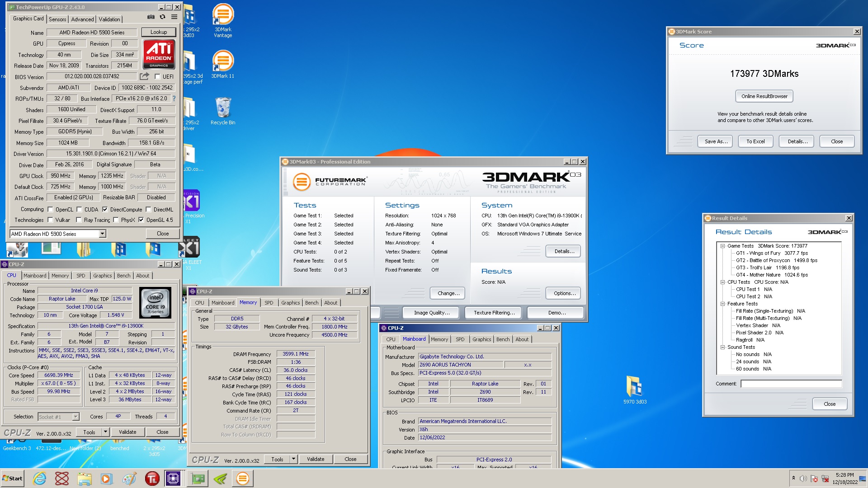Image resolution: width=868 pixels, height=488 pixels.
Task: Open the 3DMark Vantage desktop shortcut
Action: click(223, 20)
